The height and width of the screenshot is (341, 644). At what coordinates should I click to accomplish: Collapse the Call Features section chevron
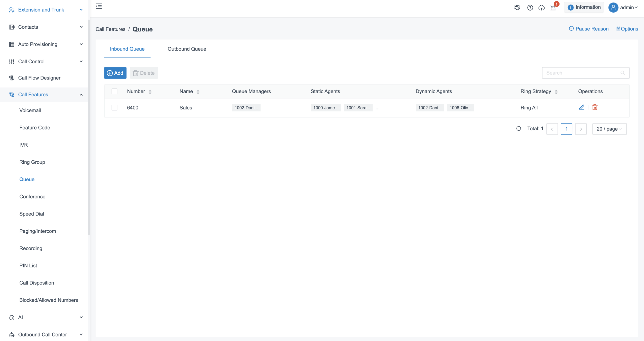(x=81, y=95)
